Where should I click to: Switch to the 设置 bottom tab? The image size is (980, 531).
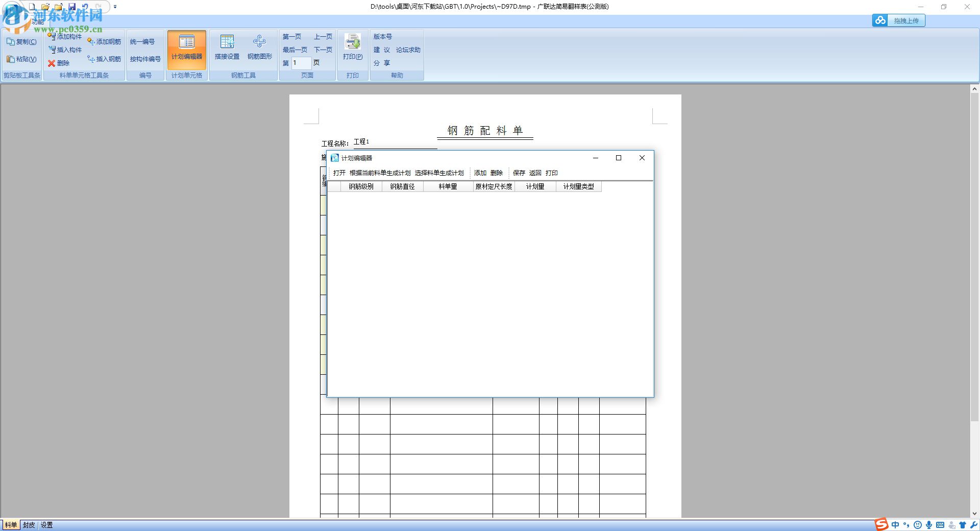tap(47, 525)
